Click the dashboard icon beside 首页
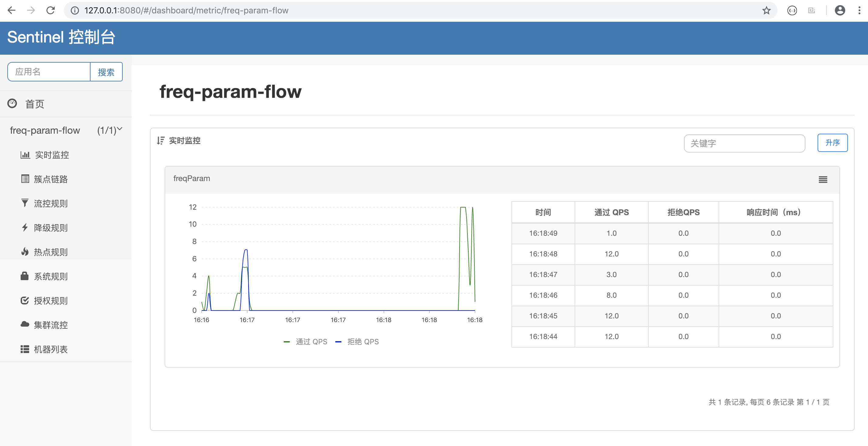This screenshot has height=446, width=868. pos(12,104)
